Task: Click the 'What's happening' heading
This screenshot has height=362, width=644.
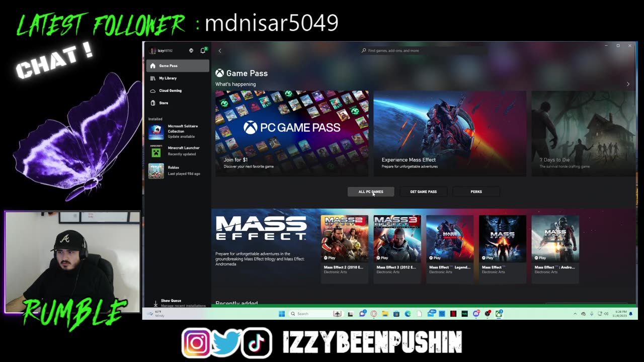Action: coord(235,84)
